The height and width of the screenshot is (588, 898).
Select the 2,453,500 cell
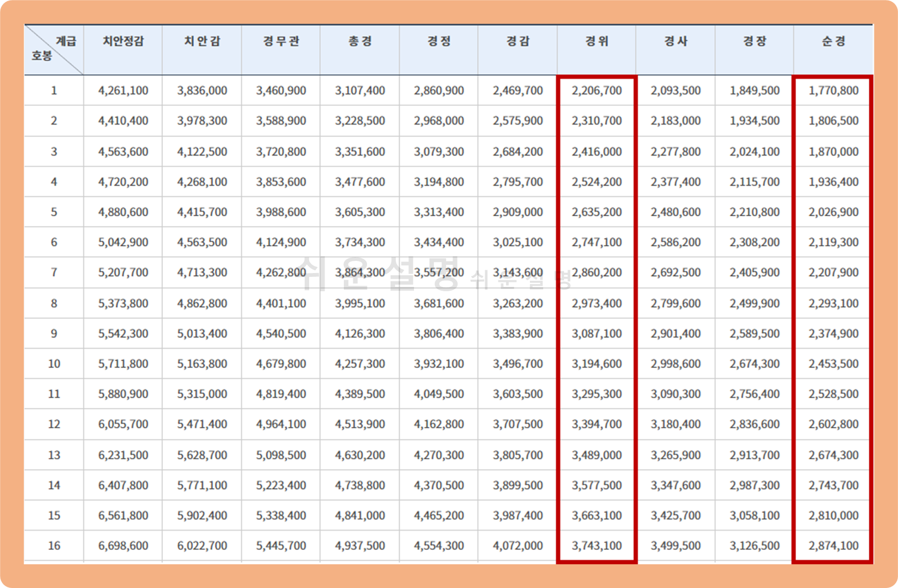833,364
